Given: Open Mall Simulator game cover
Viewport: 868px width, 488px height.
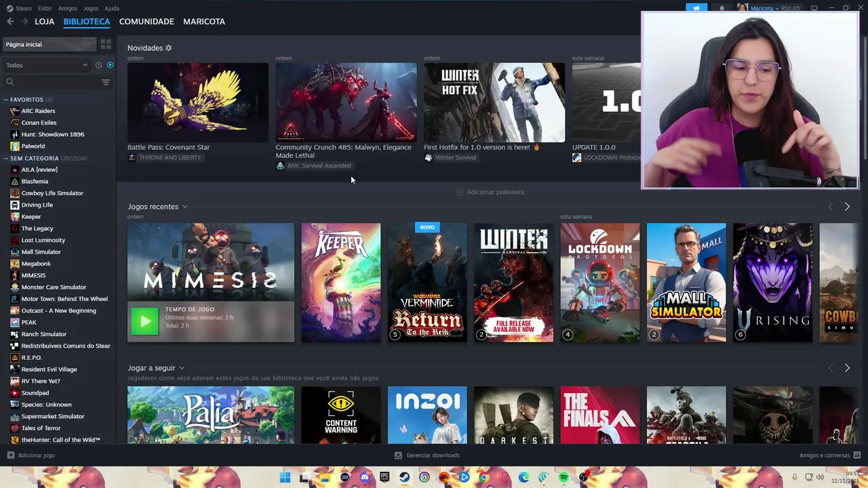Looking at the screenshot, I should (x=686, y=283).
